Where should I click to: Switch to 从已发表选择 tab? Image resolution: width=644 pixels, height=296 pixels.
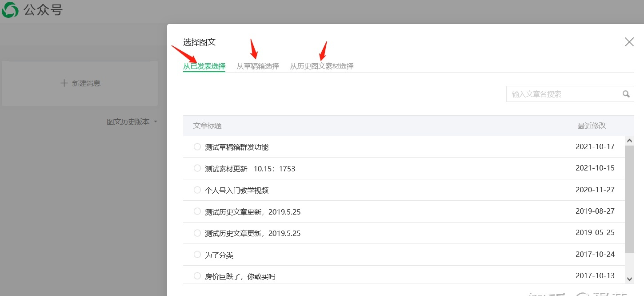204,66
